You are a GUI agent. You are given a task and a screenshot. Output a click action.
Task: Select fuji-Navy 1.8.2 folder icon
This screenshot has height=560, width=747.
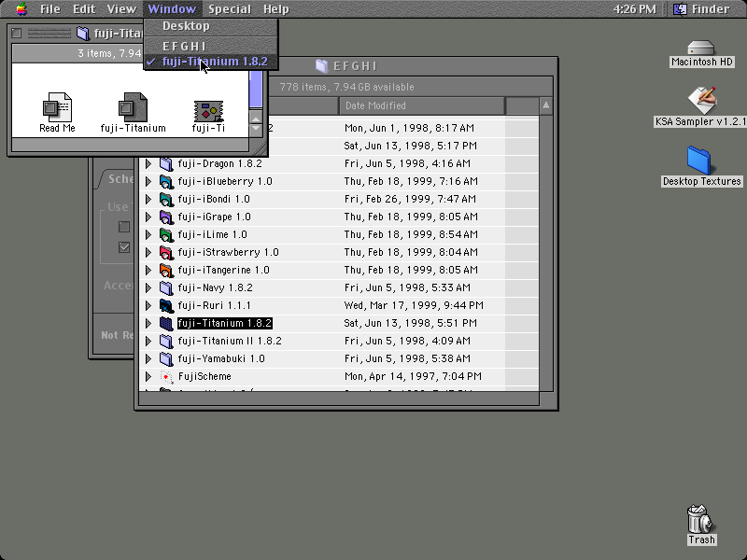pyautogui.click(x=166, y=287)
